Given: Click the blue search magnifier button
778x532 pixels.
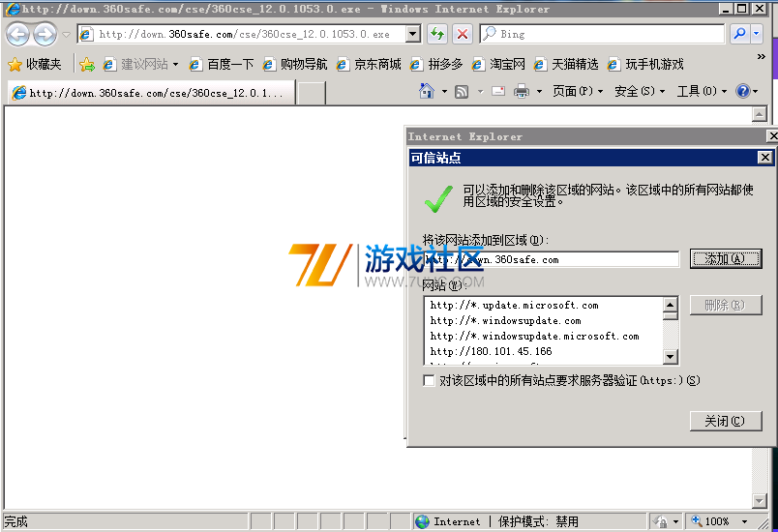Looking at the screenshot, I should pyautogui.click(x=739, y=34).
